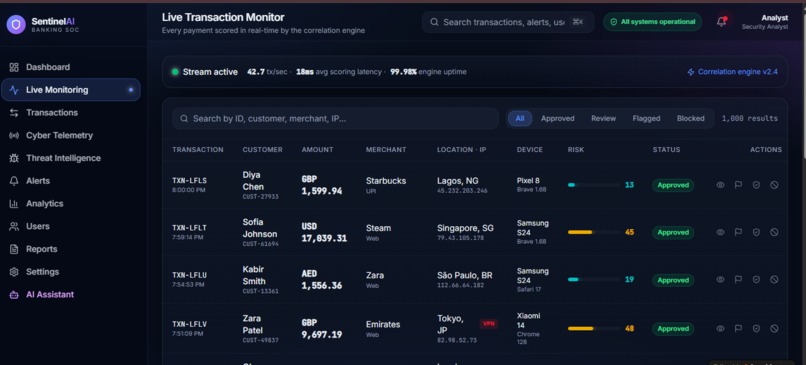Click amount AED 1,556.36
Screen dimensions: 806x365
tap(322, 280)
